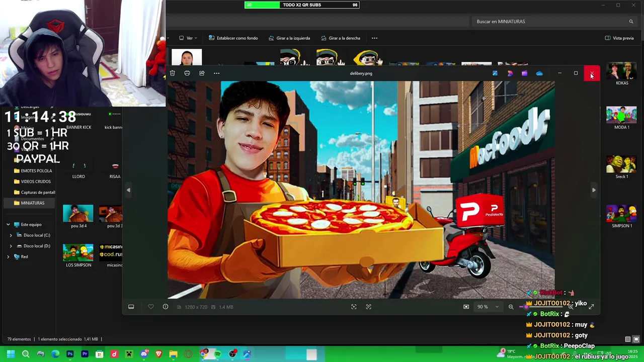Open OBS Studio from taskbar
Viewport: 644px width, 362px height.
232,354
